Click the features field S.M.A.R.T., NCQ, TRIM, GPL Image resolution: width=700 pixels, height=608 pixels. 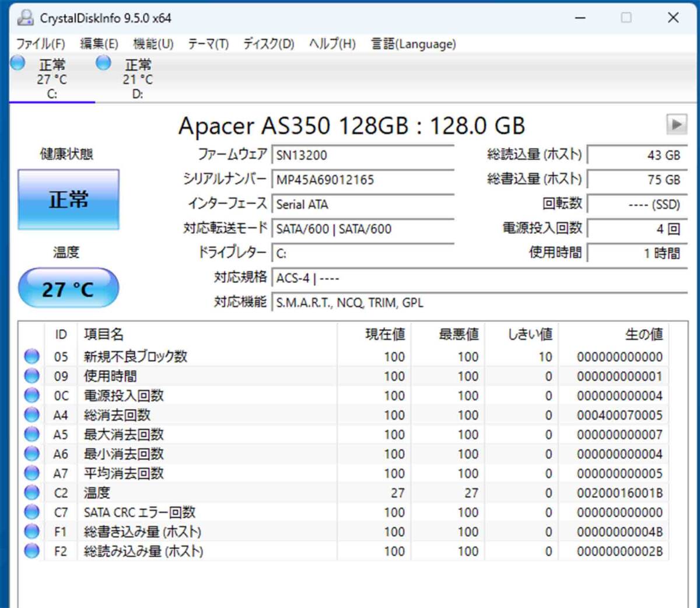pos(480,303)
